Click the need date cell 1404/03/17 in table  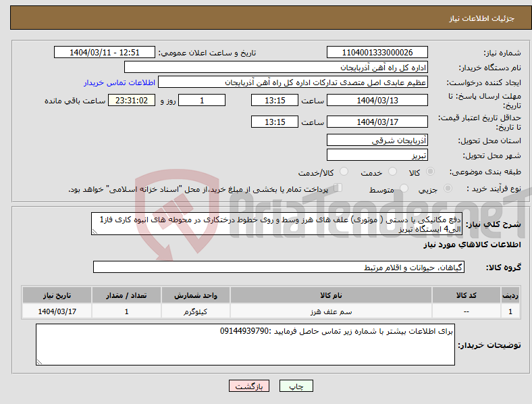coord(57,311)
